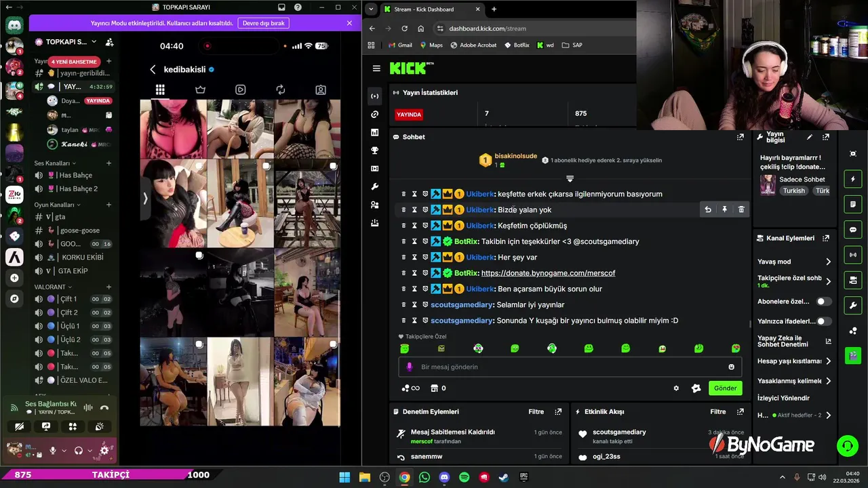Viewport: 868px width, 488px height.
Task: Toggle Discord camera in the voice panel
Action: click(x=20, y=426)
